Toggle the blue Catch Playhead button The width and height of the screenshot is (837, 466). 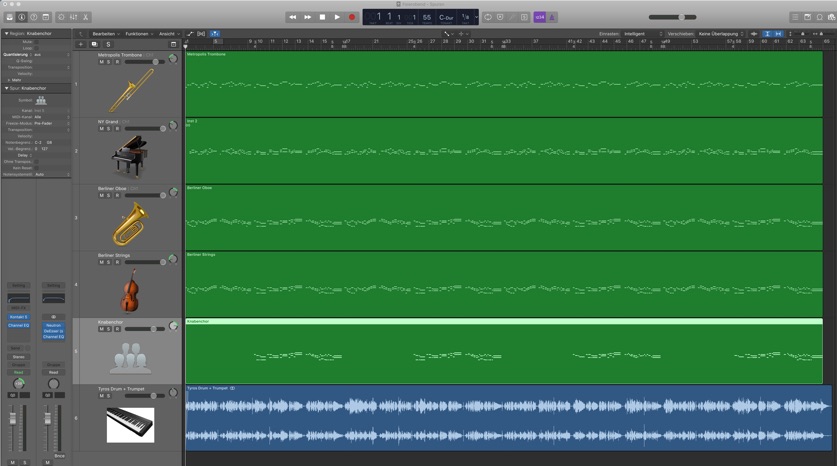tap(214, 34)
